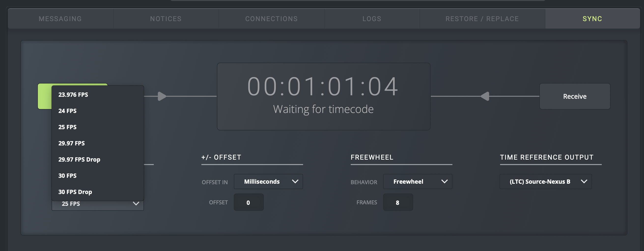This screenshot has width=644, height=251.
Task: Pick 25 FPS in the open list
Action: point(68,127)
